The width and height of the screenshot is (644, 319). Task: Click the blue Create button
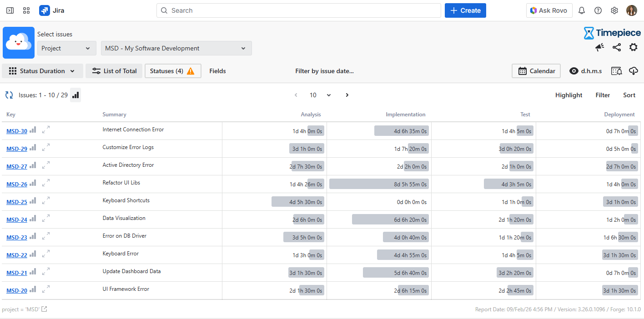[x=465, y=10]
